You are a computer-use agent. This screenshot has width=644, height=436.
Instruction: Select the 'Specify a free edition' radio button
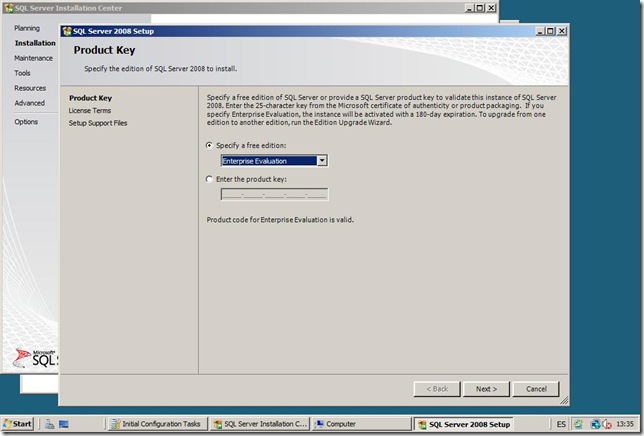coord(209,145)
